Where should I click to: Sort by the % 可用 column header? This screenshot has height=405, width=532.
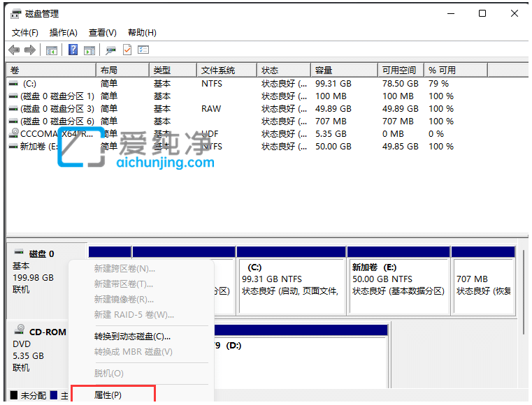click(x=456, y=70)
